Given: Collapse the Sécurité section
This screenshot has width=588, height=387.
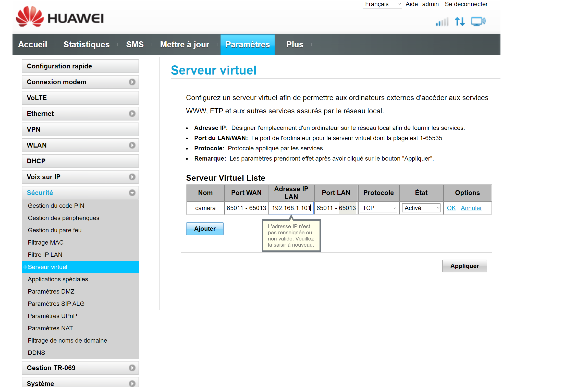Looking at the screenshot, I should (132, 193).
